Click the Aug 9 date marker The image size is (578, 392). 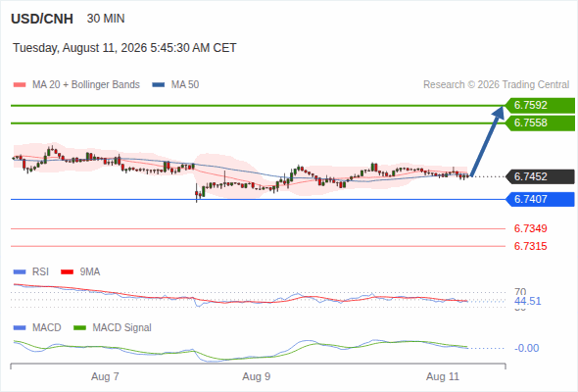point(257,376)
